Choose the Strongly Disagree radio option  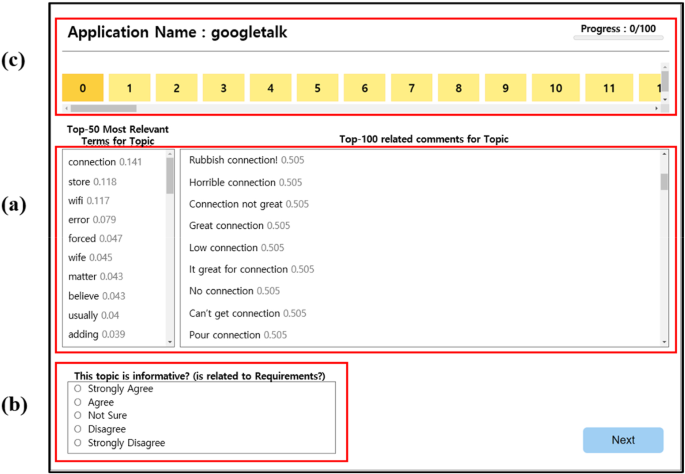tap(78, 443)
